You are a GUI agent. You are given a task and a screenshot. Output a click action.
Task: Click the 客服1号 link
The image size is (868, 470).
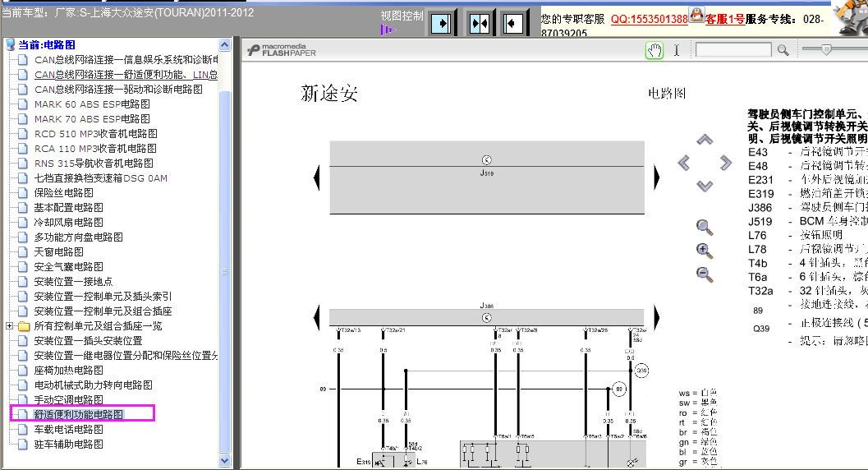coord(724,20)
